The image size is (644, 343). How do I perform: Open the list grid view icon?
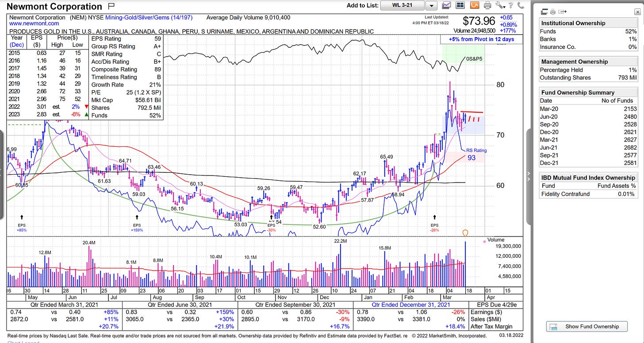point(460,5)
